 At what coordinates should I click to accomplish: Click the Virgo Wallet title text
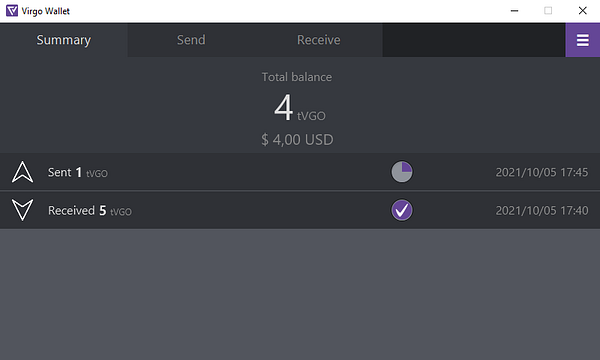coord(46,11)
